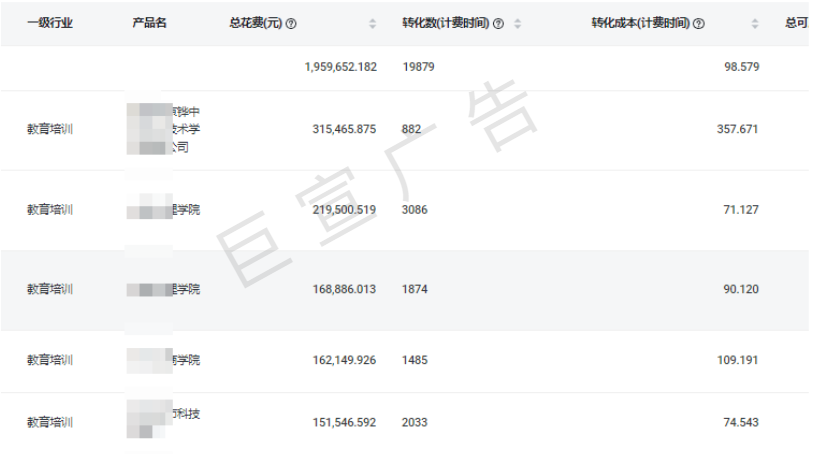The height and width of the screenshot is (454, 813).
Task: Select spend cell 168,886.013
Action: (x=344, y=289)
